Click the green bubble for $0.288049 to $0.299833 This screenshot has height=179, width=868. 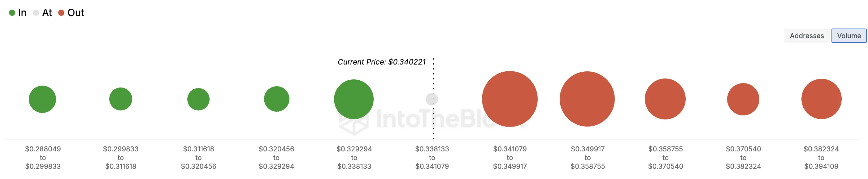coord(42,99)
